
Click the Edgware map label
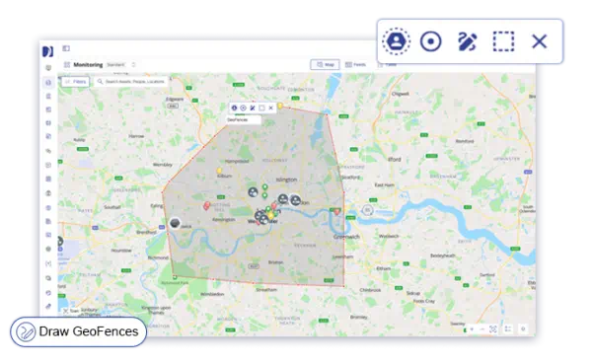pyautogui.click(x=175, y=99)
